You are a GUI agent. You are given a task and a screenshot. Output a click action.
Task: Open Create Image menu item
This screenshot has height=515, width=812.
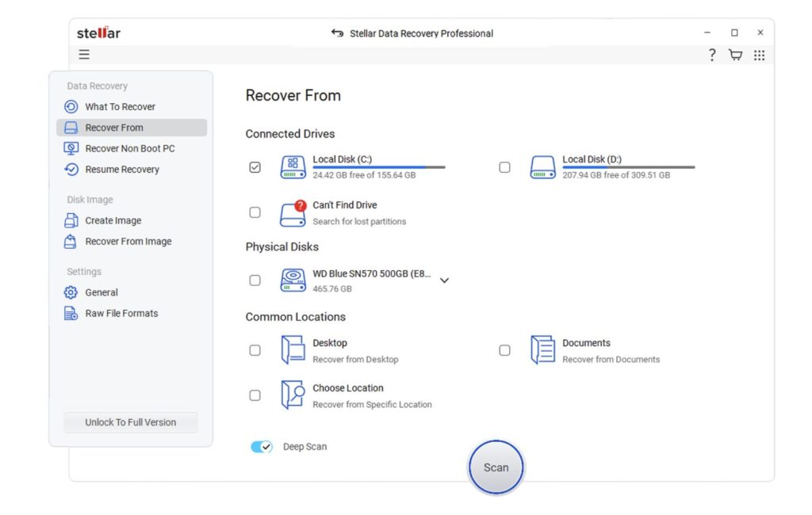pyautogui.click(x=132, y=220)
